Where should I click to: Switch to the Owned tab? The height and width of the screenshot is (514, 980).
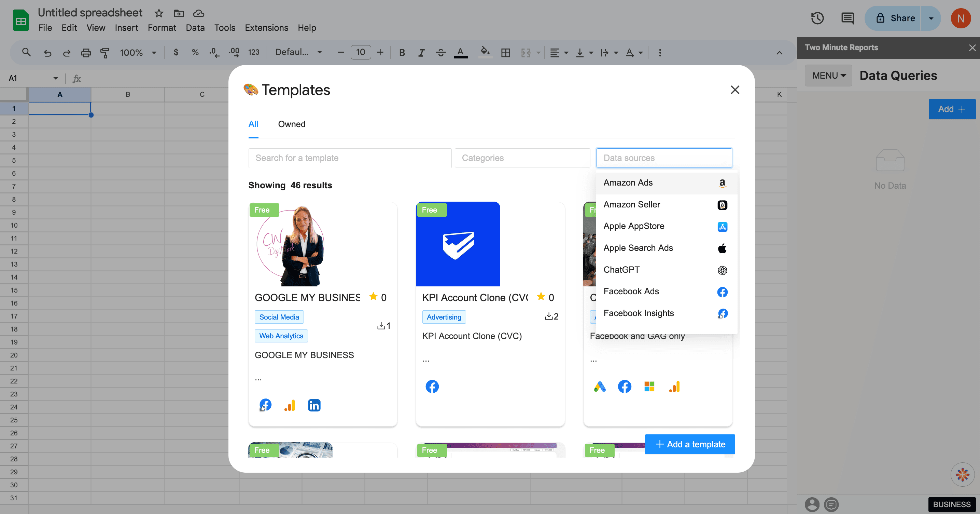(x=291, y=124)
